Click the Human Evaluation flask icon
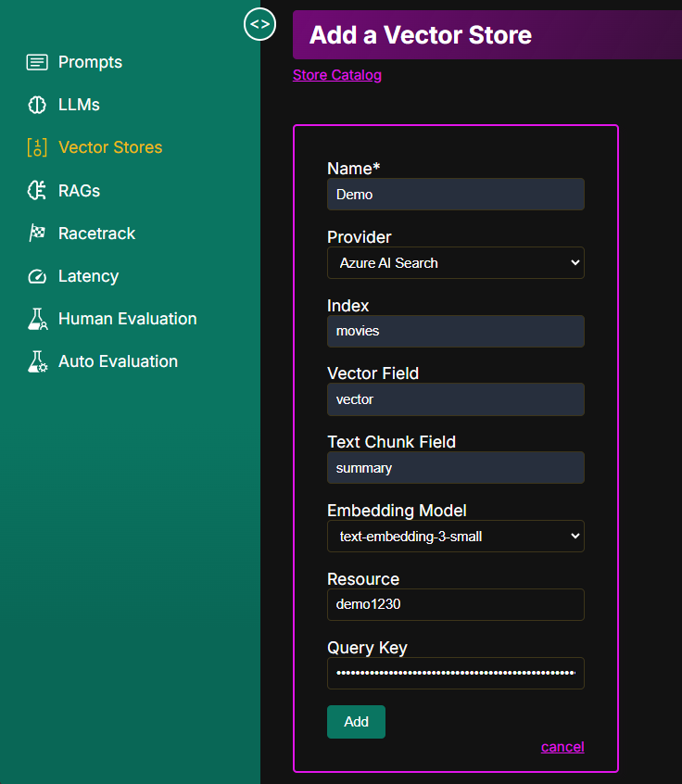The height and width of the screenshot is (784, 682). tap(37, 319)
